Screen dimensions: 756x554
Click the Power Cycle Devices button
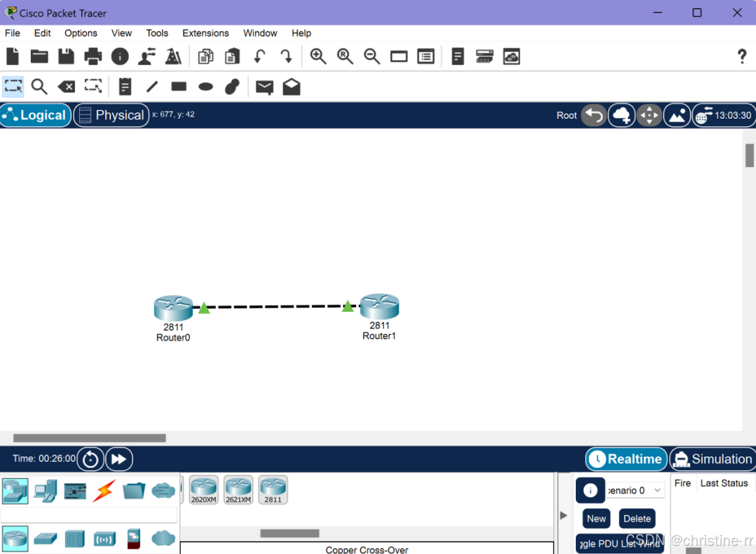click(90, 459)
